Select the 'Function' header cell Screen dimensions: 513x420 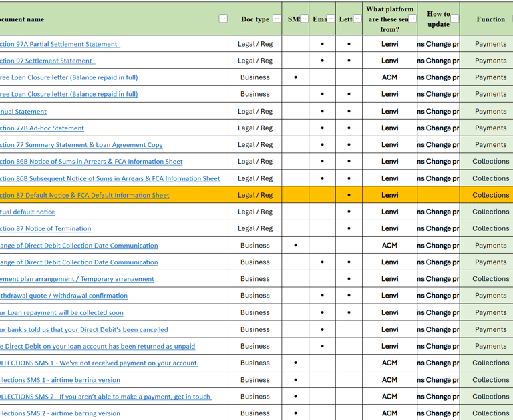(487, 19)
